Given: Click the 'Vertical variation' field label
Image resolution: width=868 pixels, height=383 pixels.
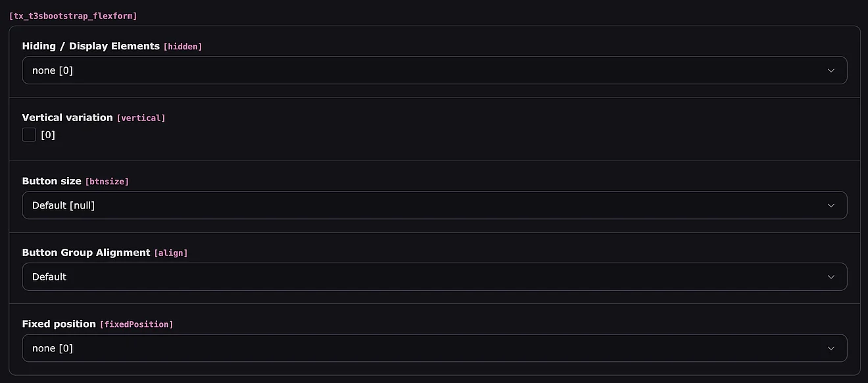Looking at the screenshot, I should (67, 117).
